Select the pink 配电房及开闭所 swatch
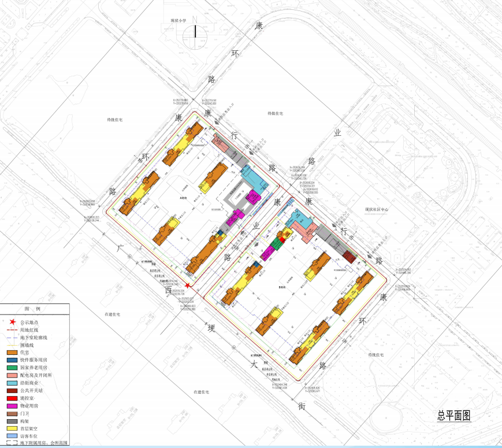The image size is (502, 448). point(12,375)
